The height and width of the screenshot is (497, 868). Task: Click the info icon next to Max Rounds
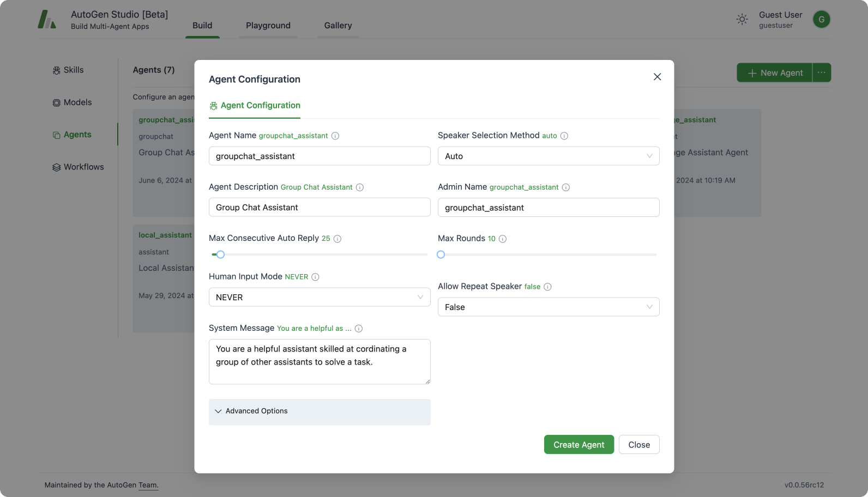pos(503,239)
